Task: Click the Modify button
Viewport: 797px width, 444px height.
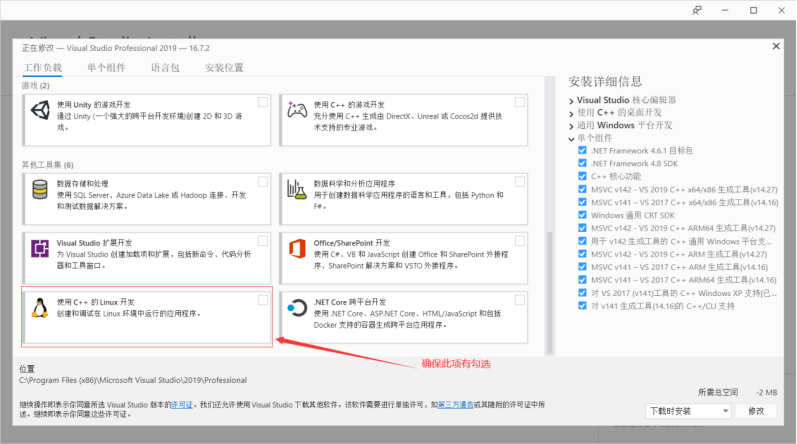Action: click(756, 411)
